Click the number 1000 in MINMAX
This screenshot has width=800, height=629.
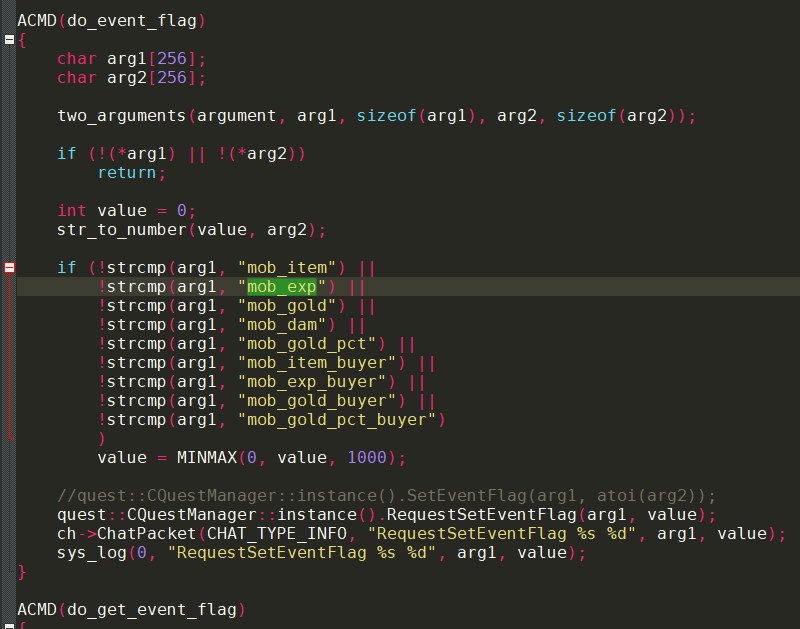tap(367, 458)
